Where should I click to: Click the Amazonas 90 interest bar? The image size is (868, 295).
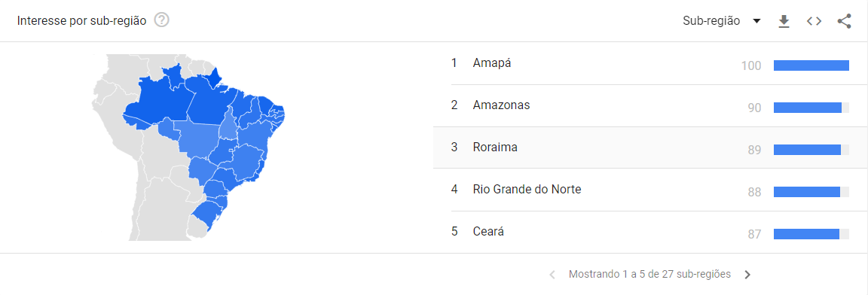coord(811,108)
